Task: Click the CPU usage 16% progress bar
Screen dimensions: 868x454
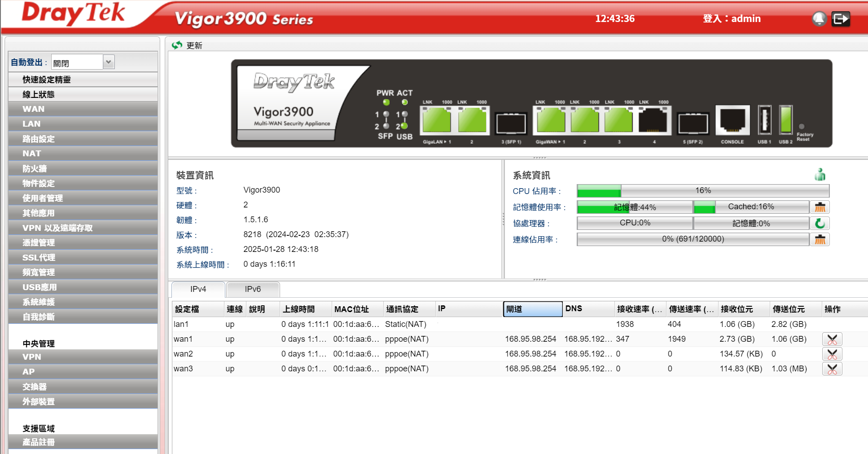Action: pos(703,191)
